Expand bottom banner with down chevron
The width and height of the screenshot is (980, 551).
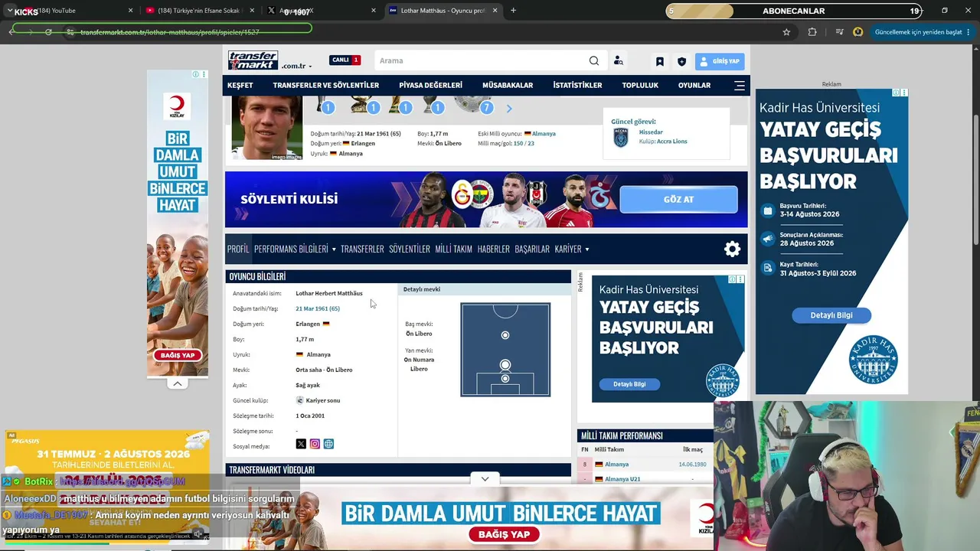485,479
